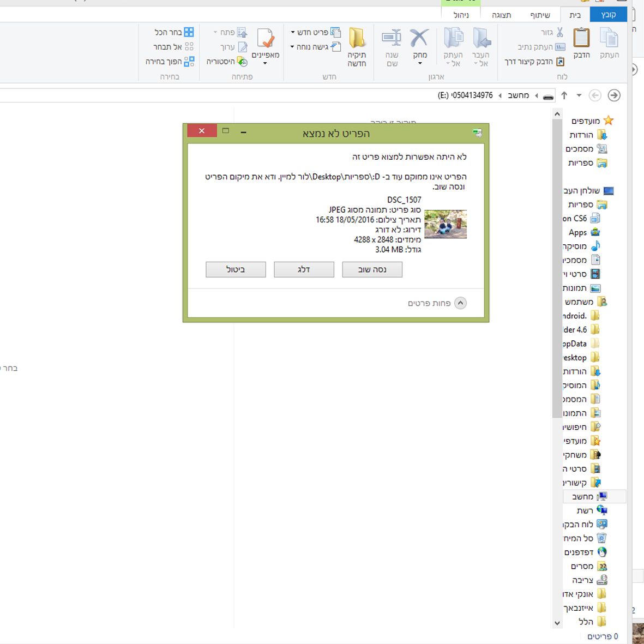Open מוסיקה (Music) library in sidebar
Screen dimensions: 644x644
[x=582, y=246]
